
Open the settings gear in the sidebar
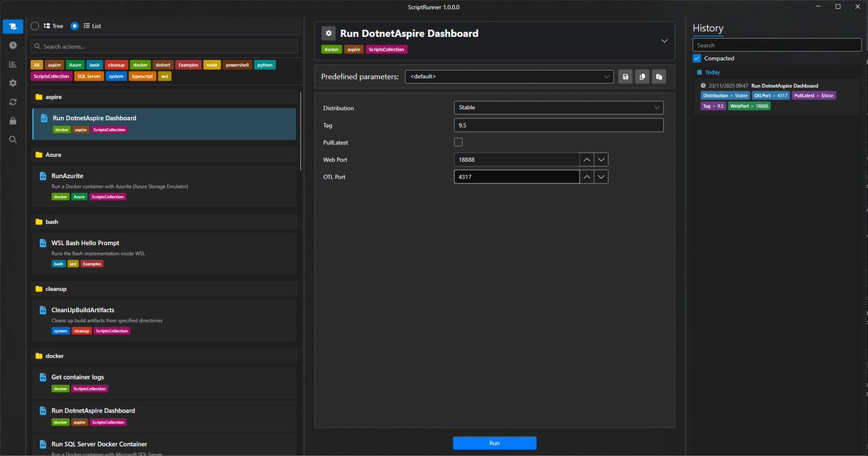(13, 83)
